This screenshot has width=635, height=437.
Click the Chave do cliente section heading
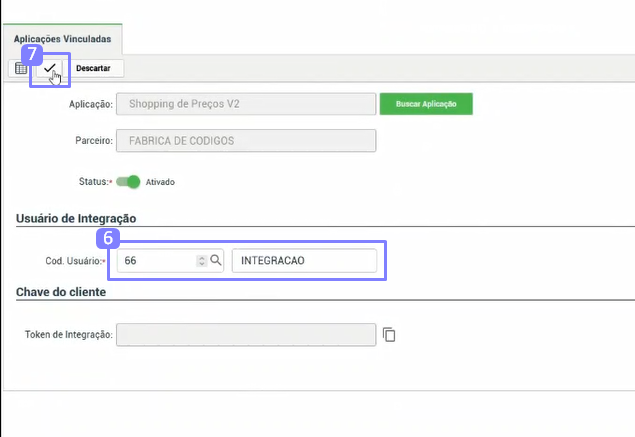(62, 292)
